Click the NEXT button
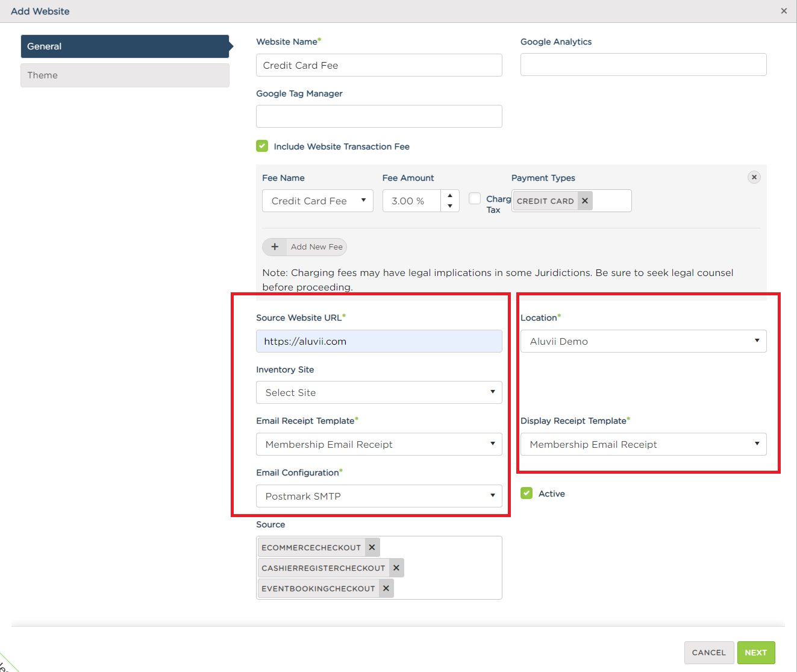The width and height of the screenshot is (797, 672). [756, 653]
